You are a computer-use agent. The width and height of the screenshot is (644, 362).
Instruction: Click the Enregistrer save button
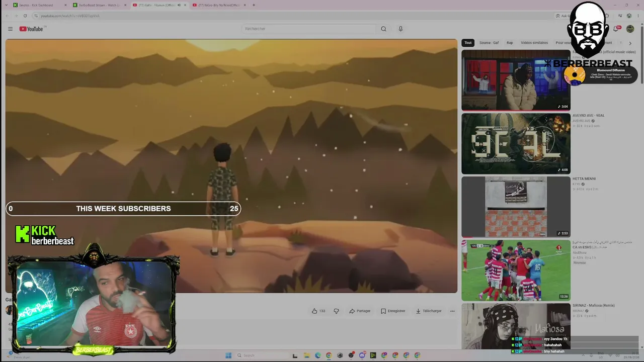(393, 311)
